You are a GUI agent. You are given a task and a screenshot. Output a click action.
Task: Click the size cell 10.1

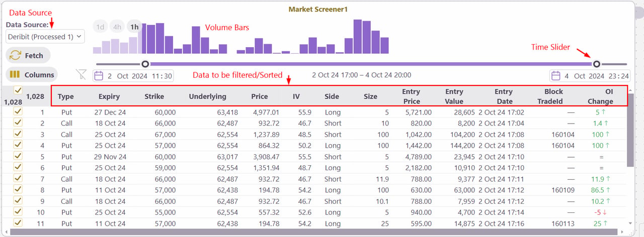382,200
